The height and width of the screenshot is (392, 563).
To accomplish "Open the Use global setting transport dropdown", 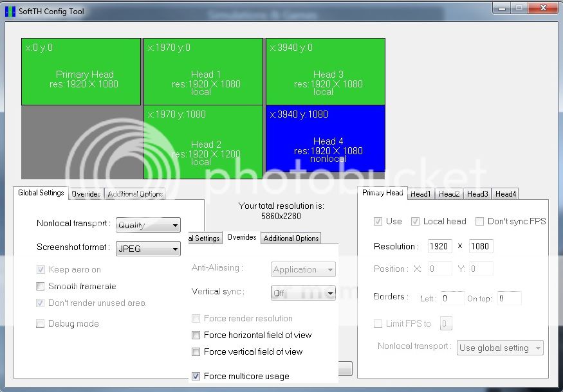I will (x=500, y=348).
